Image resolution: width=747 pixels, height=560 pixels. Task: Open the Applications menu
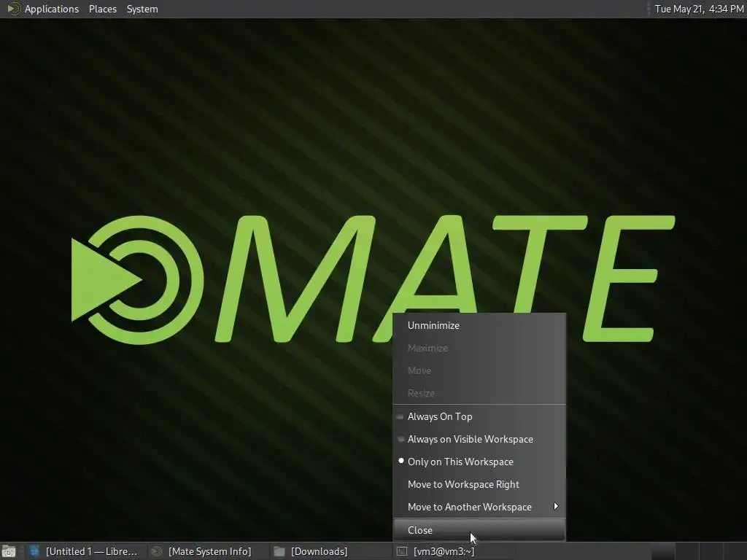click(52, 9)
